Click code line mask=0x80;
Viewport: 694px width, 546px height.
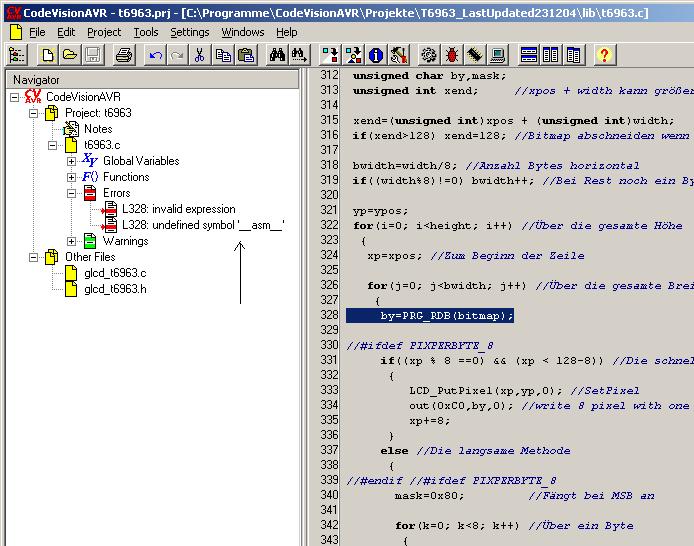429,496
